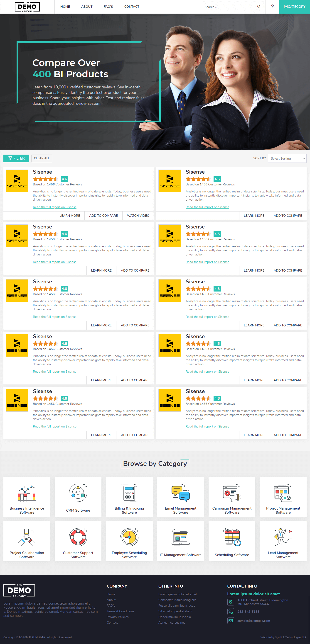Open Contact menu item

[x=132, y=7]
